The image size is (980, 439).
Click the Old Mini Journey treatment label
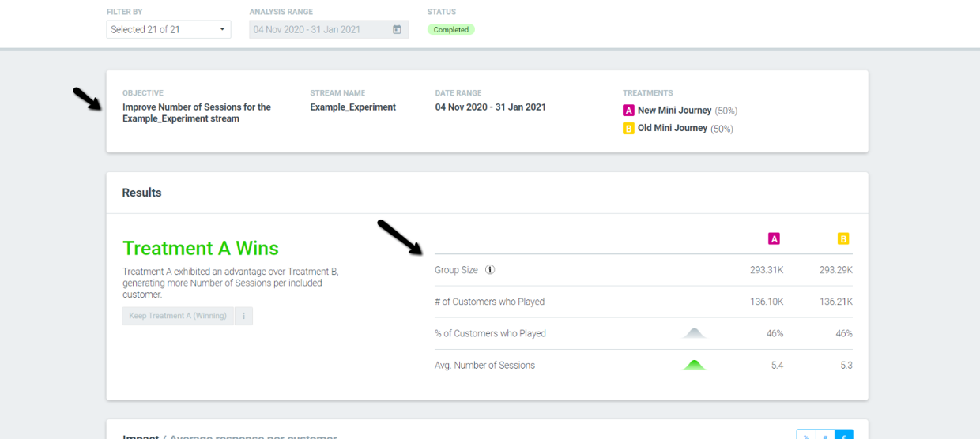(x=673, y=128)
